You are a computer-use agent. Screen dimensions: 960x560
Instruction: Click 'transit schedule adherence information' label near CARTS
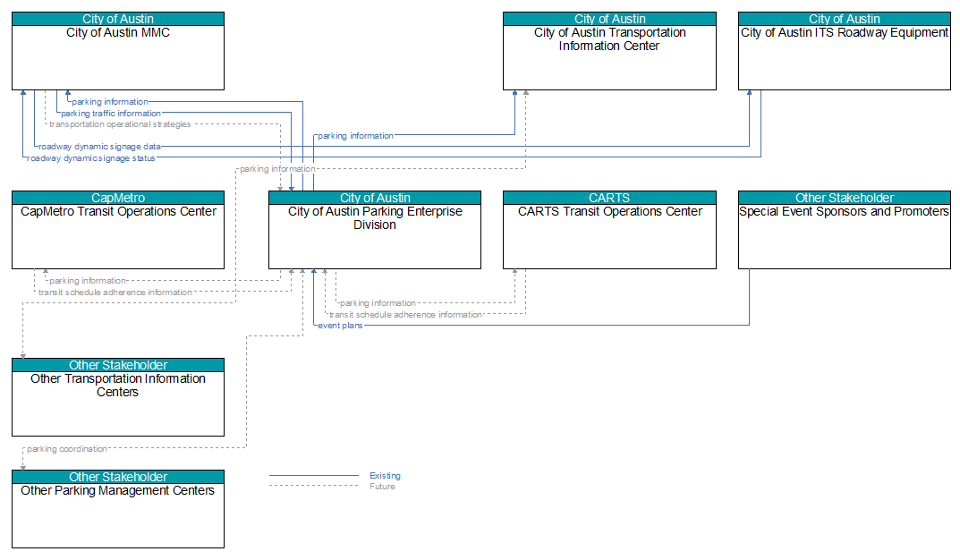click(405, 315)
